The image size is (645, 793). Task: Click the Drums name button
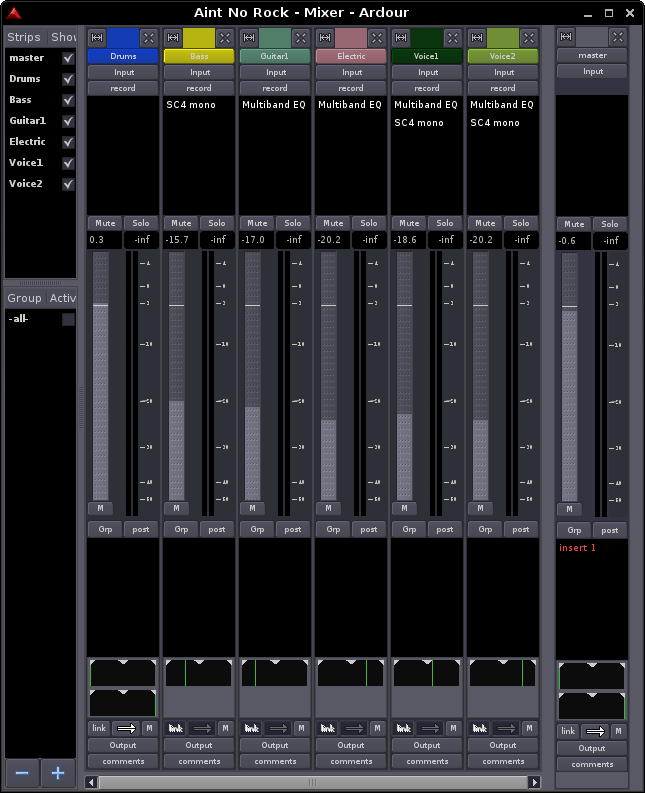pos(123,56)
